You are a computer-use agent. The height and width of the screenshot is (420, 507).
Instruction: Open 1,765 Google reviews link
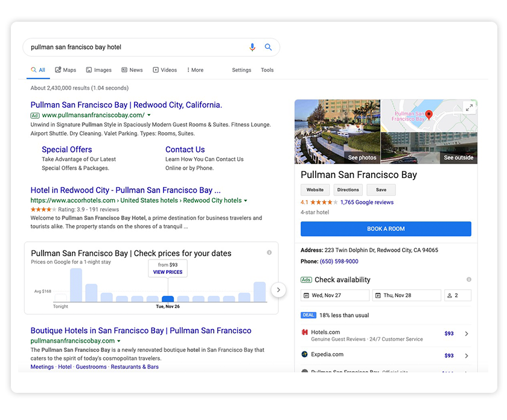tap(367, 202)
